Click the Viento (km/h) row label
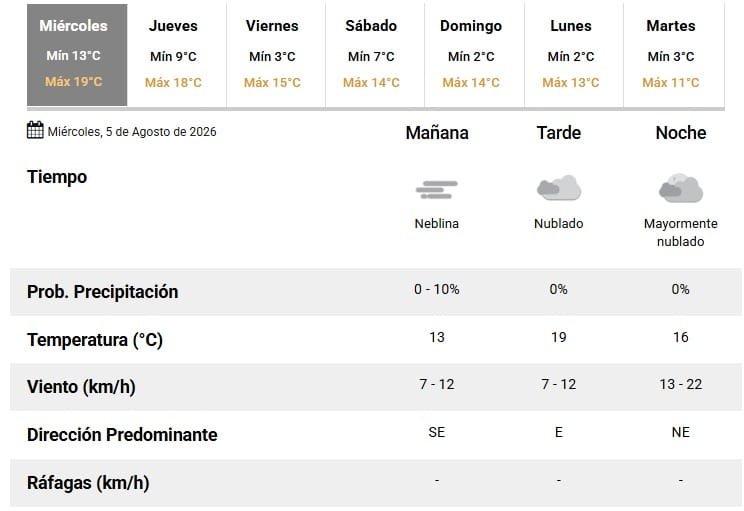Viewport: 744px width, 511px height. (x=81, y=387)
